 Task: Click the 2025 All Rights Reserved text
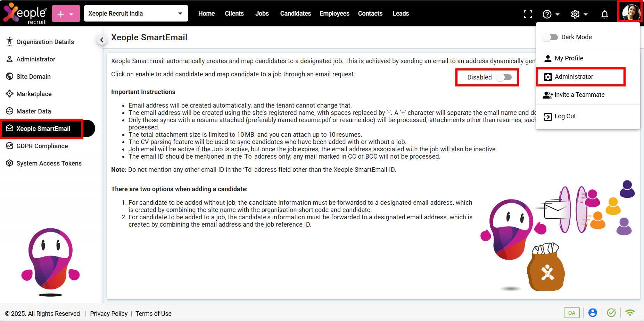[x=42, y=313]
